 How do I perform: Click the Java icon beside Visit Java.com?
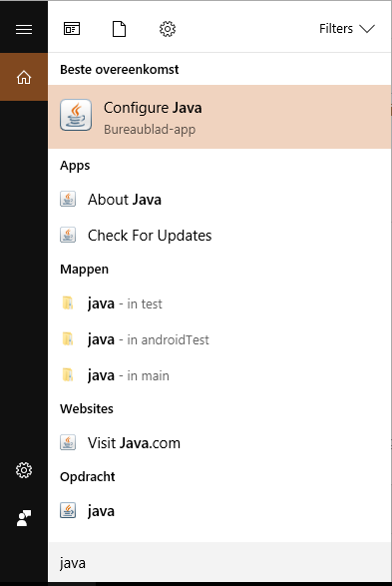(x=68, y=443)
